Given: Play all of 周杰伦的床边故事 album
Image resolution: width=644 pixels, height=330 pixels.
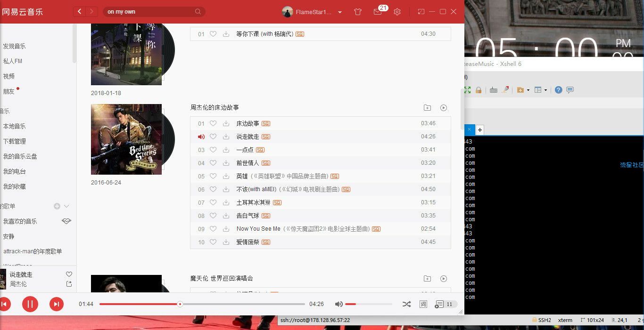Looking at the screenshot, I should (x=444, y=108).
